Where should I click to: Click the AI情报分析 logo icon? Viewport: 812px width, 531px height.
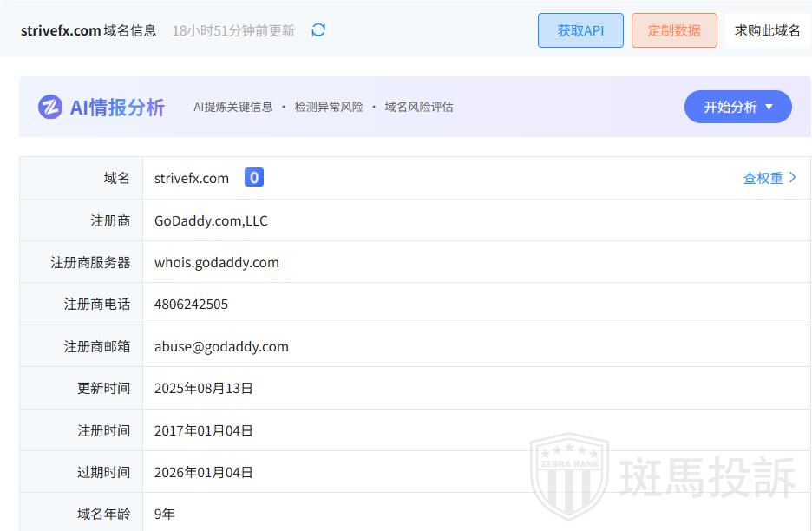(50, 107)
